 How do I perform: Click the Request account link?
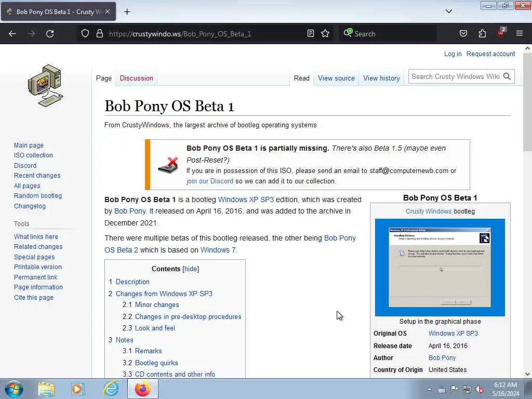[490, 54]
